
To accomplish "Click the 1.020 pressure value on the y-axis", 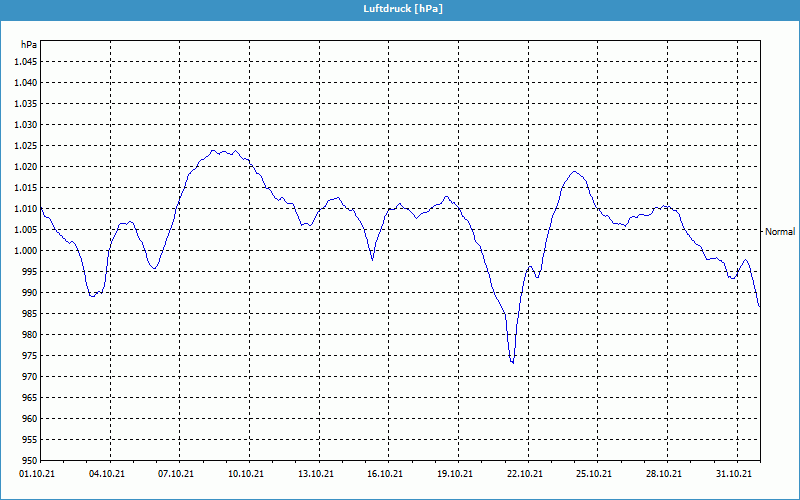I will click(26, 166).
